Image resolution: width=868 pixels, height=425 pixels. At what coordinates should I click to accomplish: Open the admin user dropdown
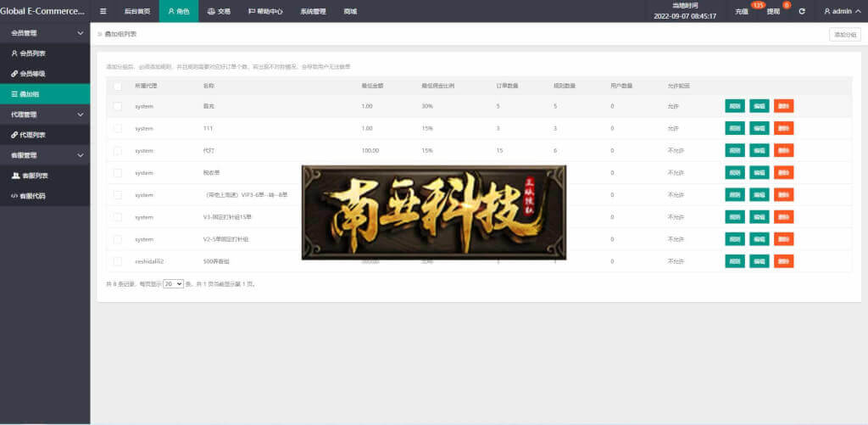tap(842, 11)
